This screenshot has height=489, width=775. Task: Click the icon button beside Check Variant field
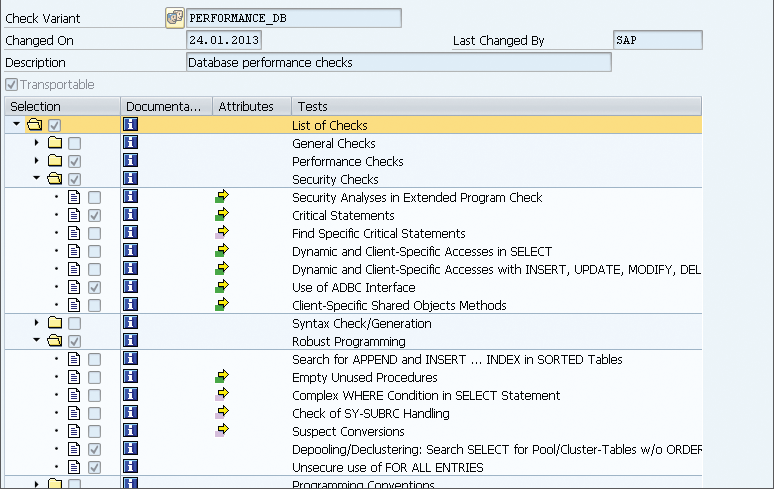point(173,18)
